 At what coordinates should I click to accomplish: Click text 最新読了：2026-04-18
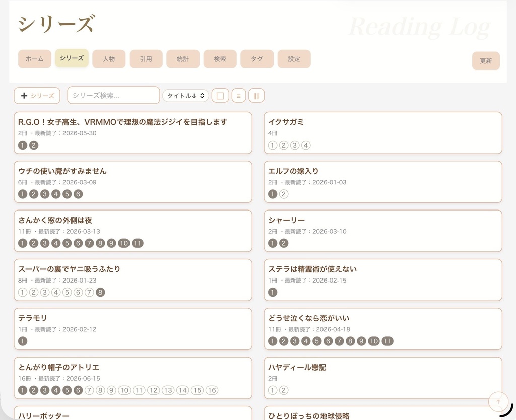[x=319, y=329]
